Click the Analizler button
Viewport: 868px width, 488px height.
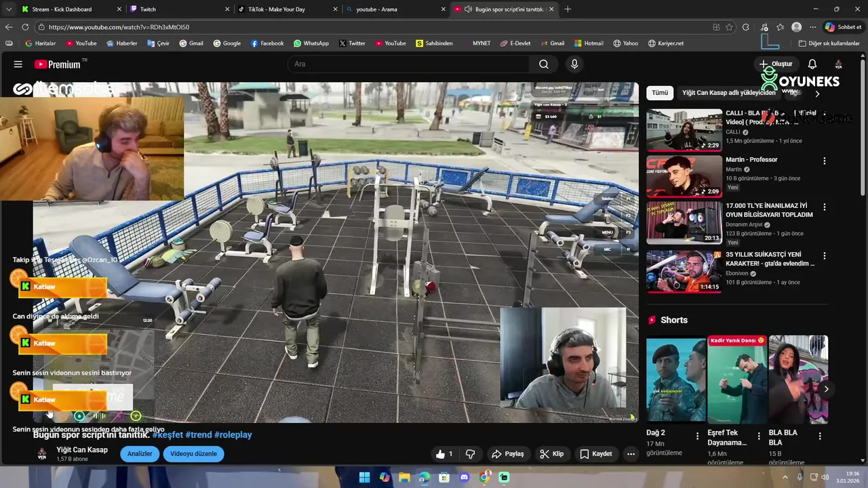click(140, 454)
